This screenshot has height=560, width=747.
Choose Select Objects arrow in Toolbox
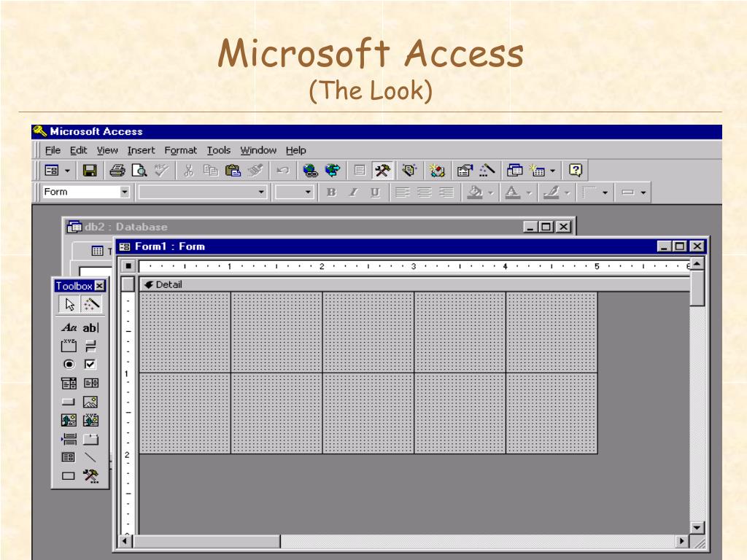pos(69,304)
